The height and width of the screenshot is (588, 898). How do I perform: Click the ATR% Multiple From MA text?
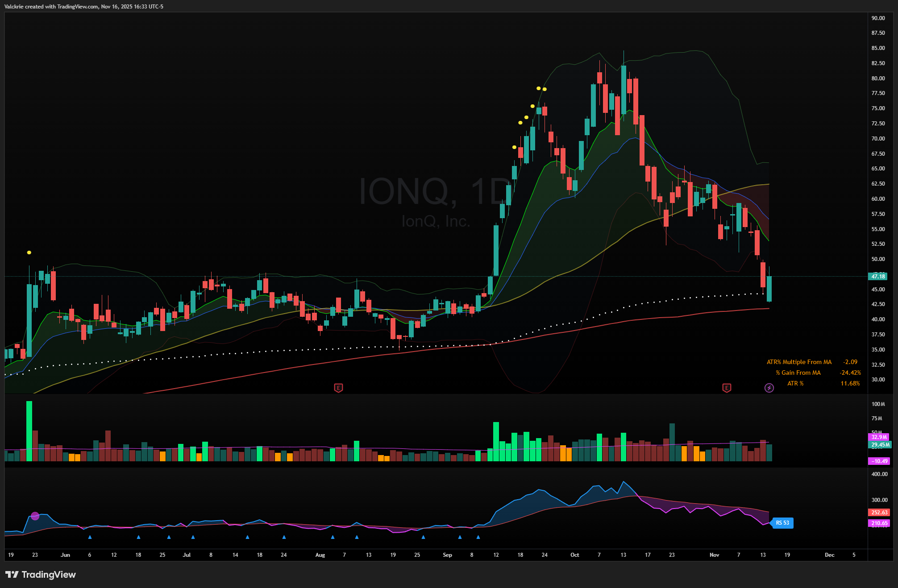pos(799,362)
